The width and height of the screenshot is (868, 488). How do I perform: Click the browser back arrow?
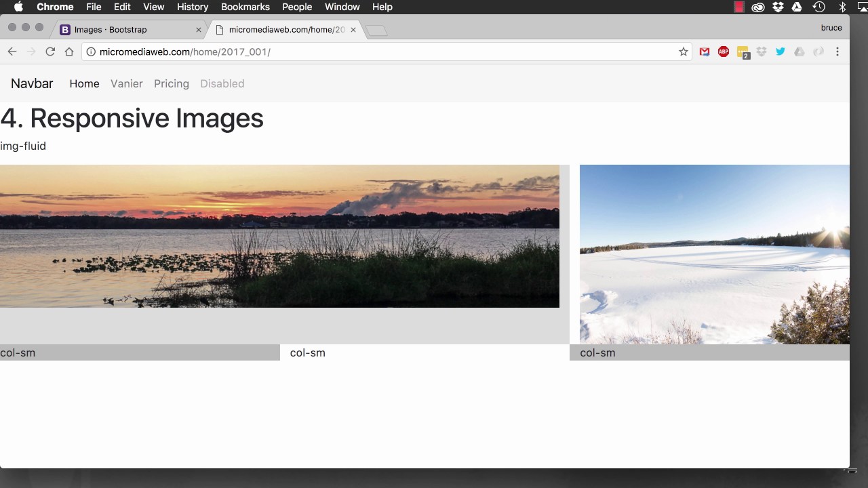(12, 52)
